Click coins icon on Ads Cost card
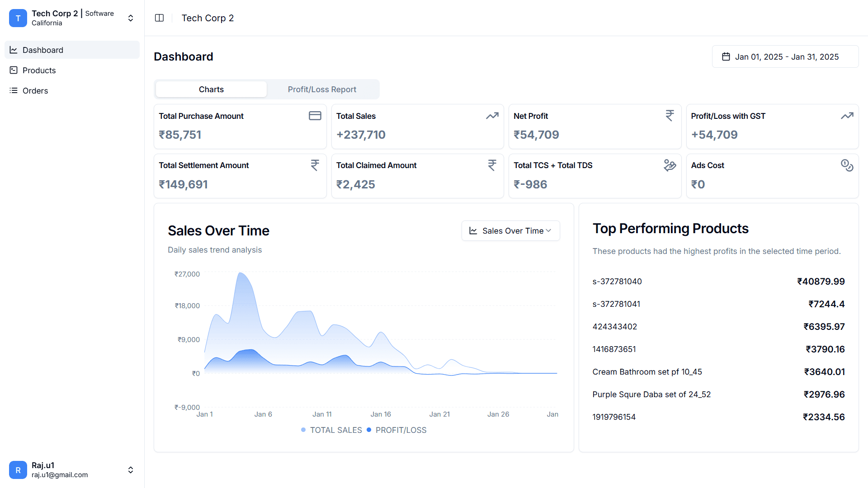This screenshot has width=868, height=488. coord(847,165)
